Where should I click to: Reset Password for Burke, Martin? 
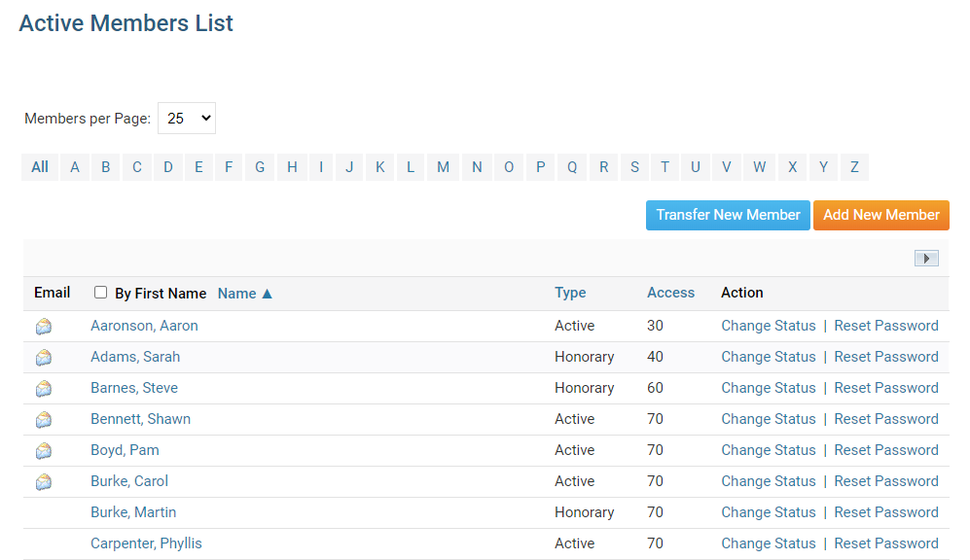[885, 512]
